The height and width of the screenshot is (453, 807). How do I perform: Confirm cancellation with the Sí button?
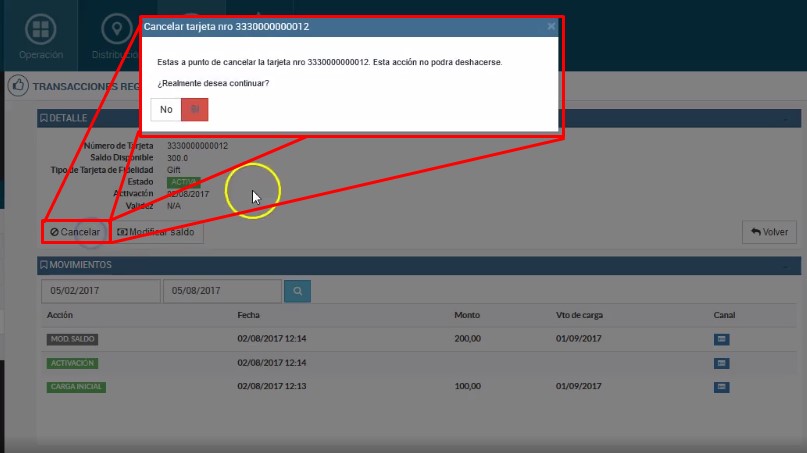point(194,109)
